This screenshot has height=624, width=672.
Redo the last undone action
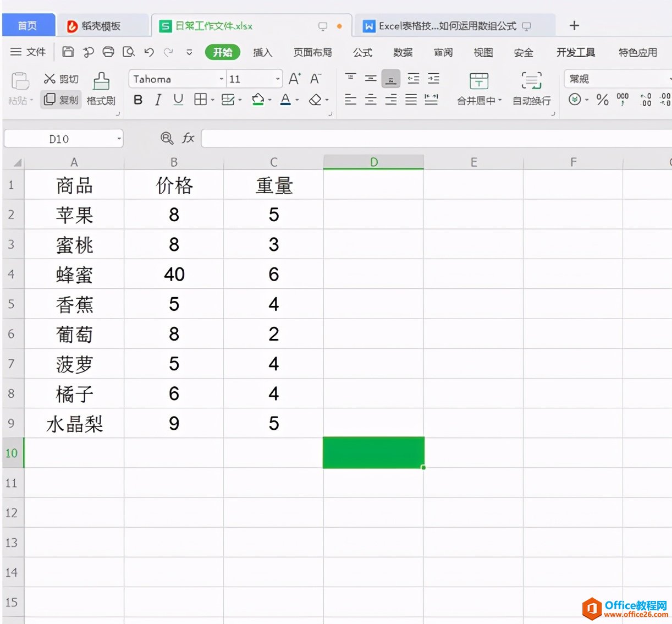(169, 52)
